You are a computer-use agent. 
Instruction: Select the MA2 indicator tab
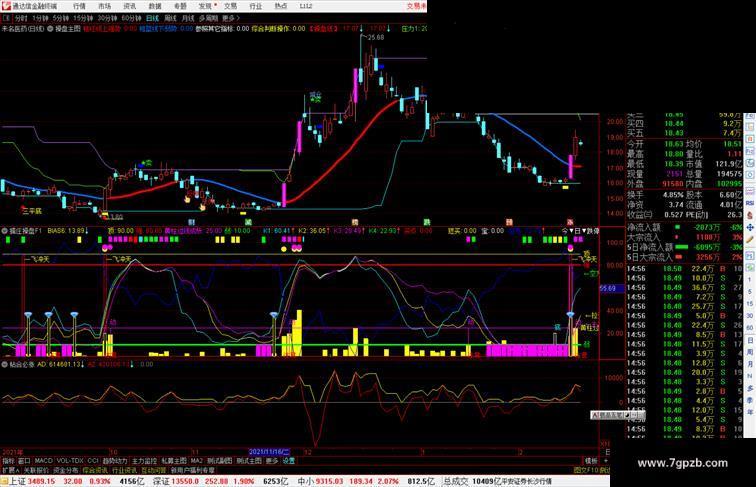coord(196,461)
